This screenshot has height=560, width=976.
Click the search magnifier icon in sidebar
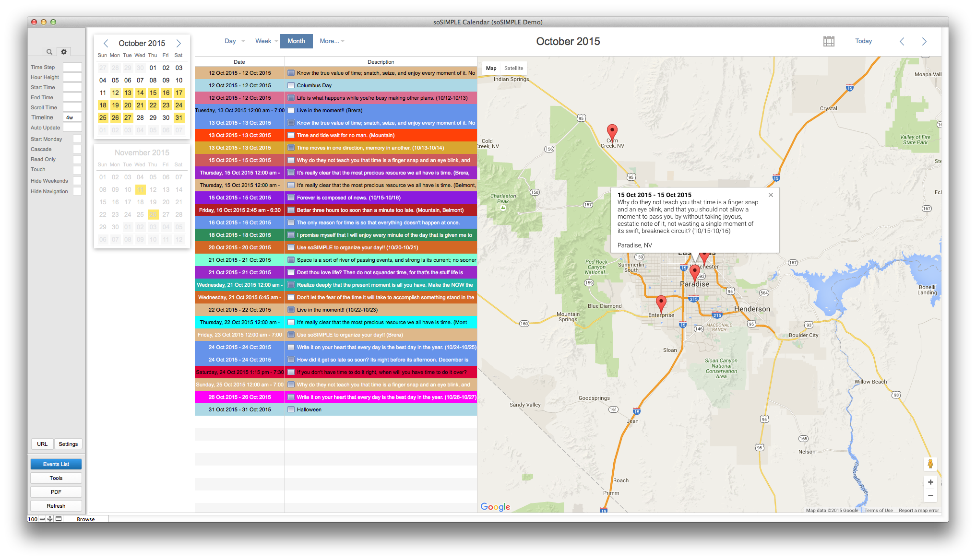coord(49,52)
